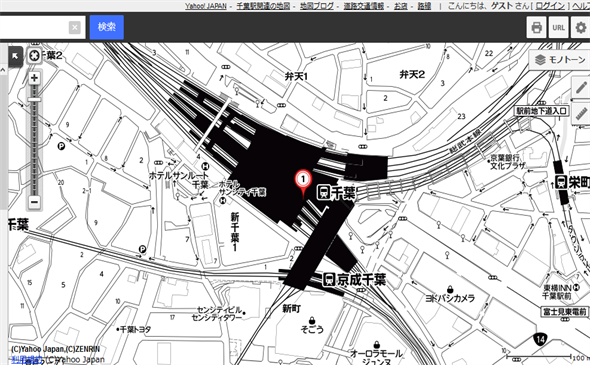Click the ヨドバシカメラ shop icon
This screenshot has height=365, width=590.
450,289
